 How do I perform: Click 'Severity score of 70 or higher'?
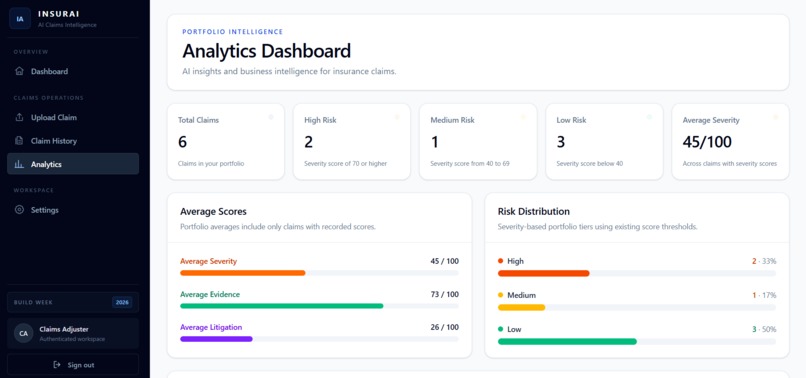point(345,164)
